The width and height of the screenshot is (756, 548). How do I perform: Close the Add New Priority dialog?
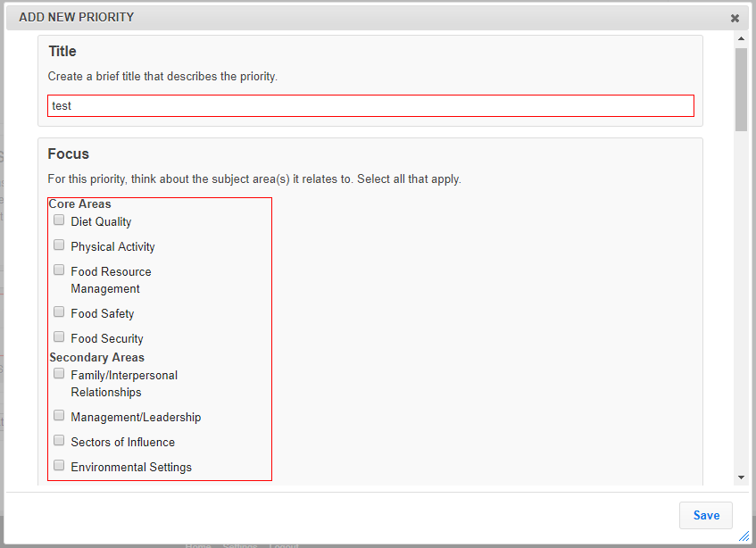735,18
